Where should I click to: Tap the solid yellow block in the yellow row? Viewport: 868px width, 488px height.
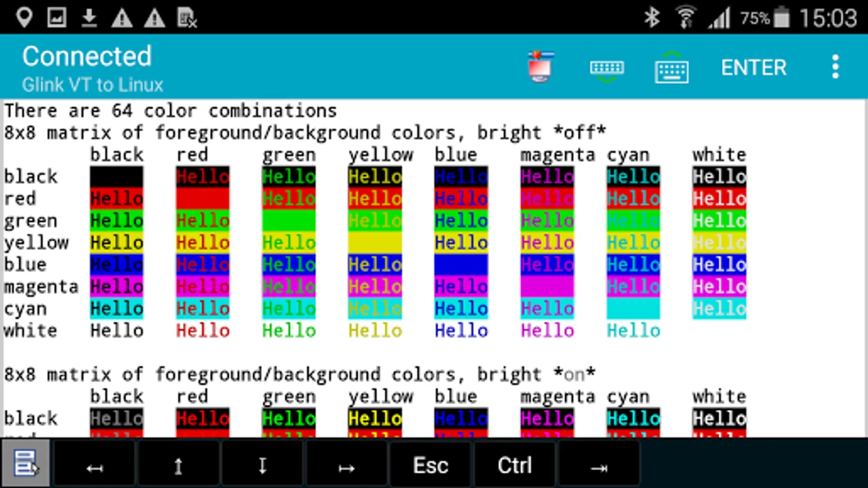click(x=375, y=242)
